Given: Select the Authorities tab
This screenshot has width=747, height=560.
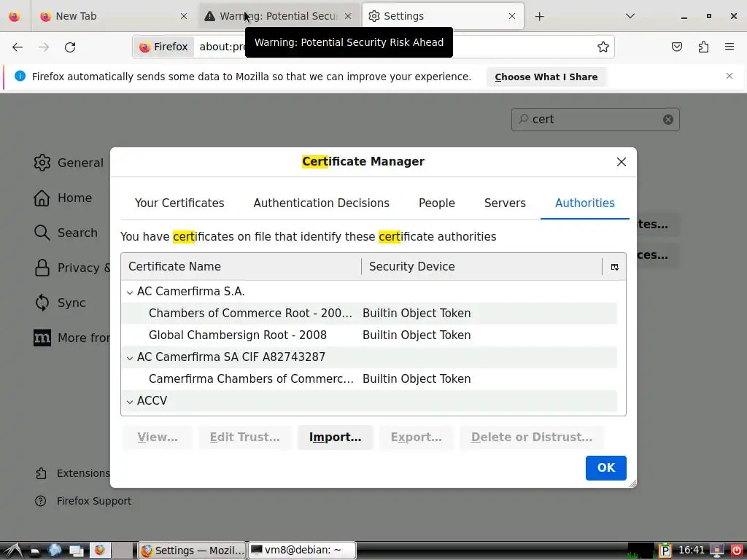Looking at the screenshot, I should [x=584, y=203].
